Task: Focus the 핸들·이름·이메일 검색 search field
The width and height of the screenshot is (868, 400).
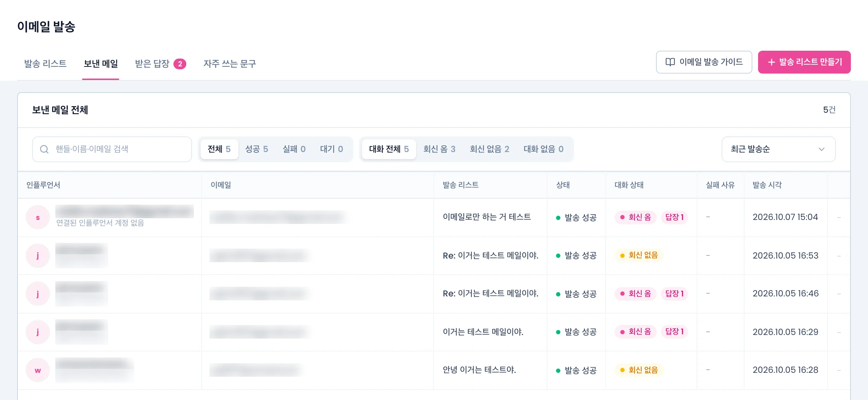Action: pos(112,149)
